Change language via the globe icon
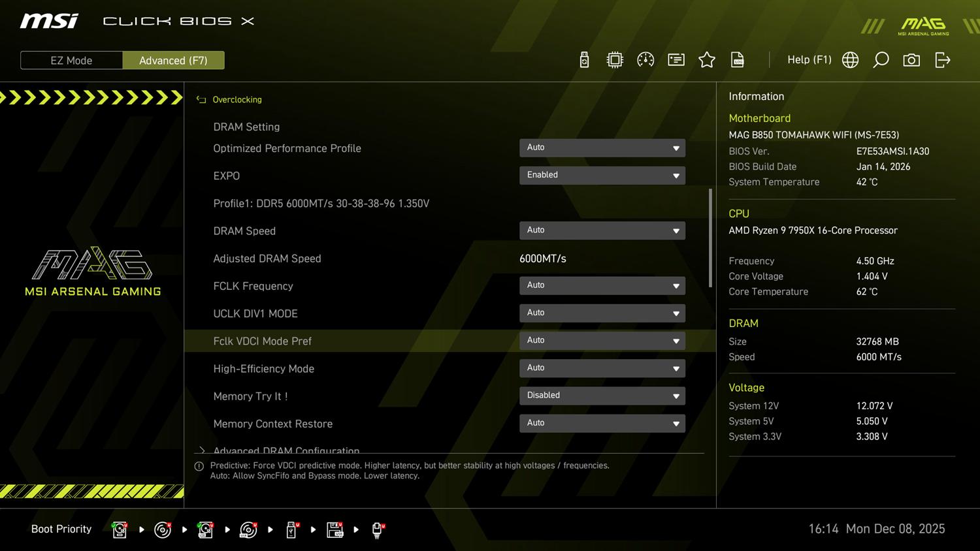This screenshot has width=980, height=551. tap(850, 60)
